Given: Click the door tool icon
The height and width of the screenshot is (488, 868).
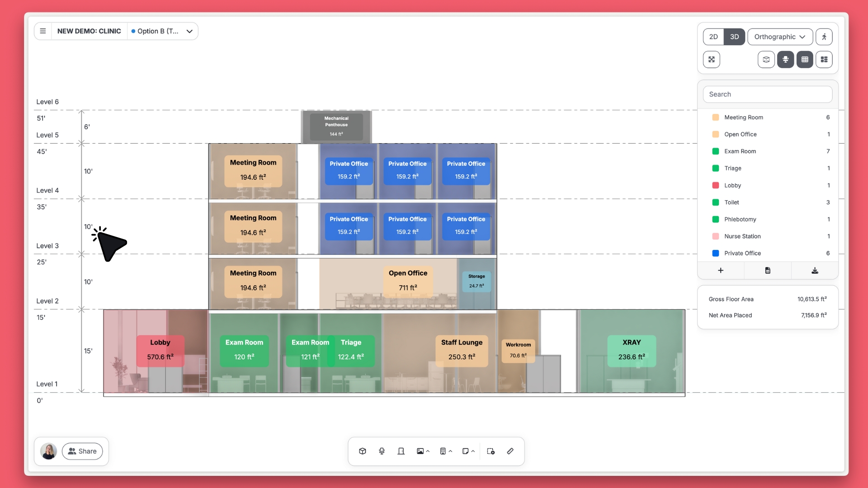Looking at the screenshot, I should click(x=401, y=451).
